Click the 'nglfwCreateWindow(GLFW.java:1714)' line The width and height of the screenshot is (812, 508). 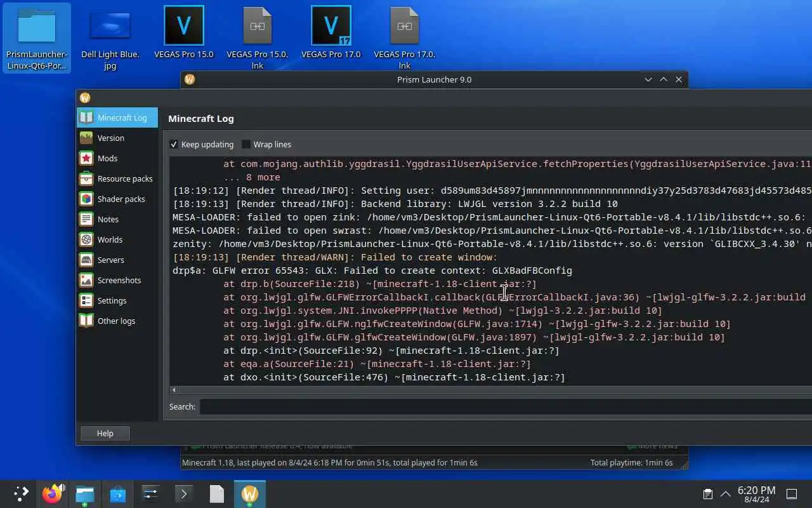coord(477,324)
